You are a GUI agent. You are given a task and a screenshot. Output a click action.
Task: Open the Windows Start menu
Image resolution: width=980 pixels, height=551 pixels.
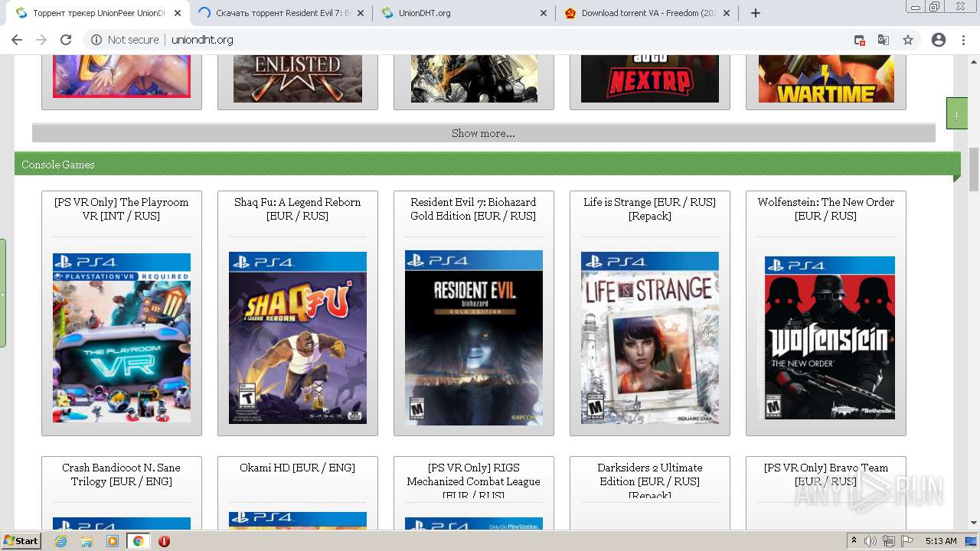point(21,541)
